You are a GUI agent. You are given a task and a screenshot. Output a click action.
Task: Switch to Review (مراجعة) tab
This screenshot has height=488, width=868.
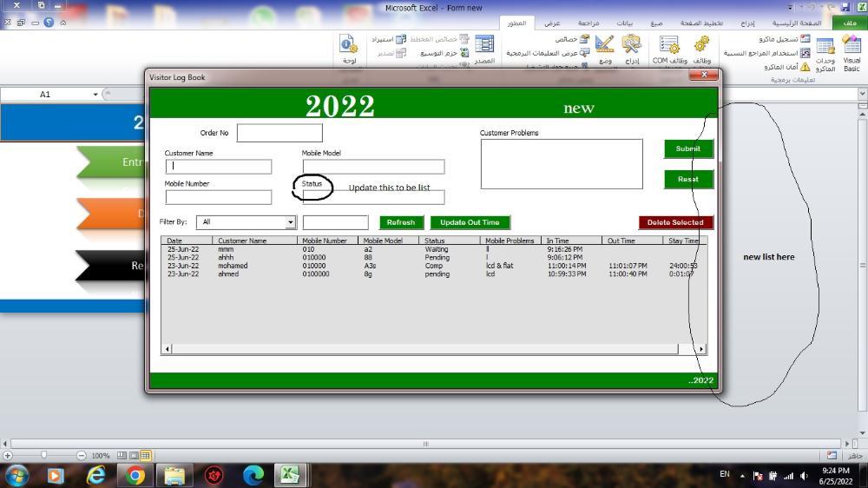[x=589, y=23]
